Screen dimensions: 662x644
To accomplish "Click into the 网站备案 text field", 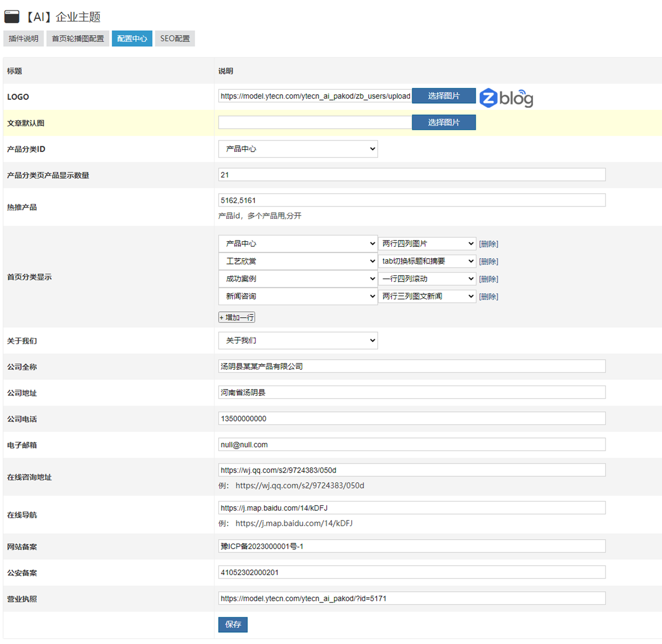I will tap(411, 547).
